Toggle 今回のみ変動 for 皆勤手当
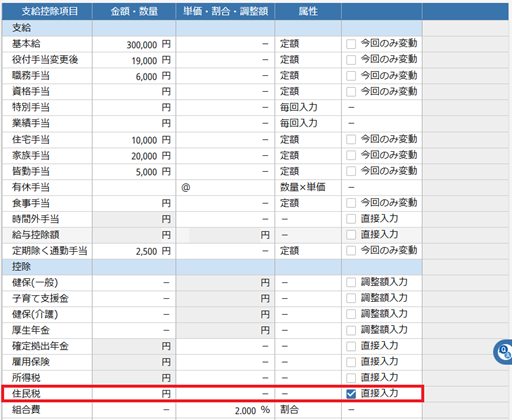 [x=351, y=171]
